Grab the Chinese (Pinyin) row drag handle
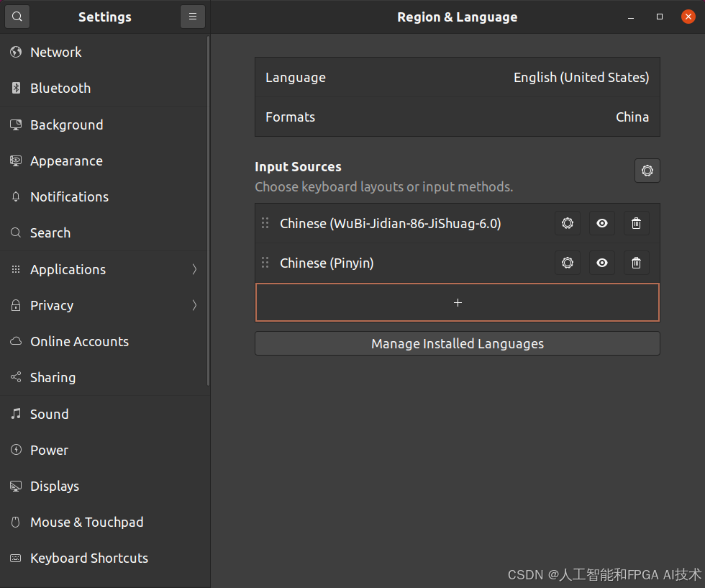This screenshot has height=588, width=705. point(265,263)
